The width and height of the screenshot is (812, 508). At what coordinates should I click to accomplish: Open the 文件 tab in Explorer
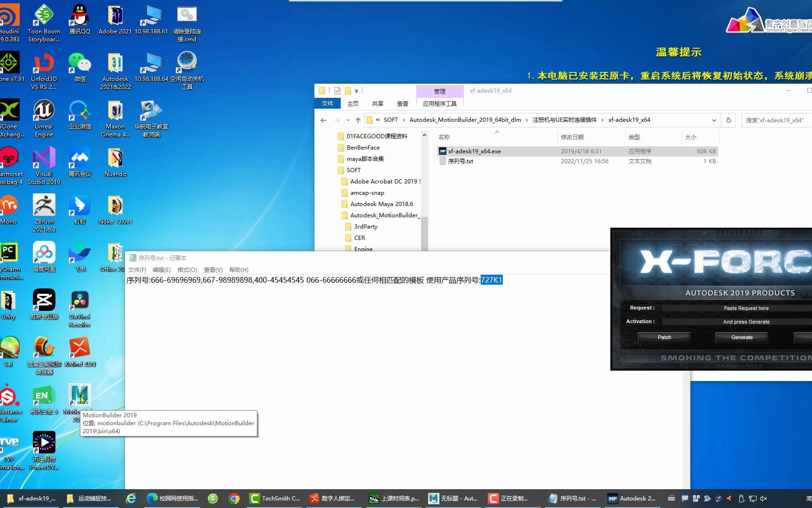[x=327, y=103]
